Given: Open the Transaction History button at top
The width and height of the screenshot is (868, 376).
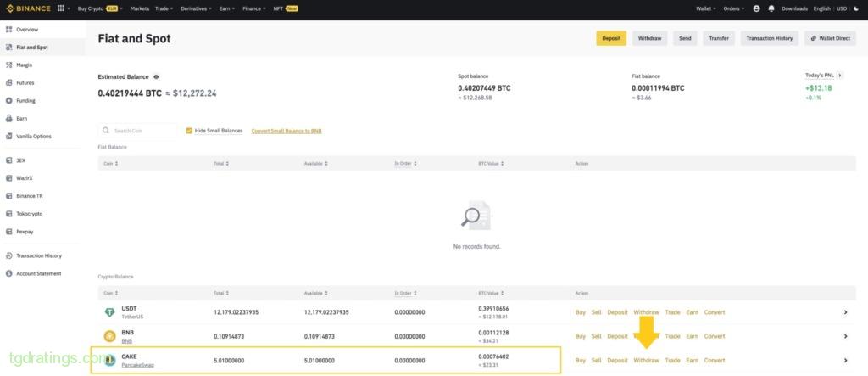Looking at the screenshot, I should [770, 38].
